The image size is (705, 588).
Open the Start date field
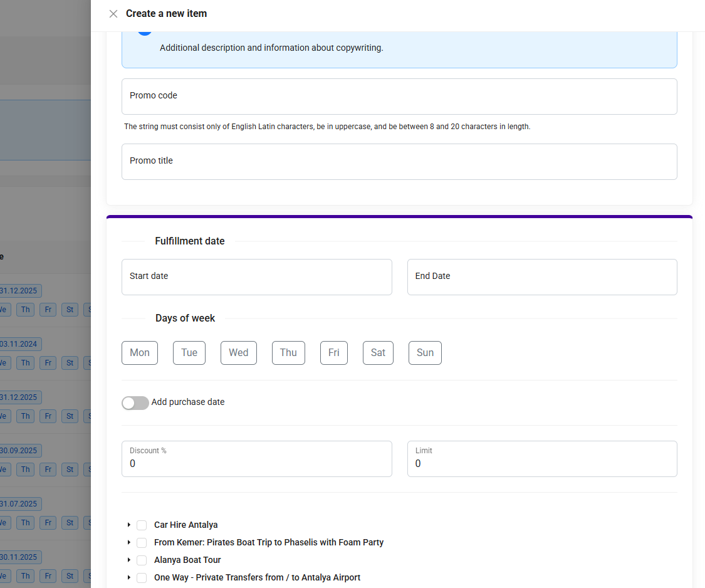[256, 277]
